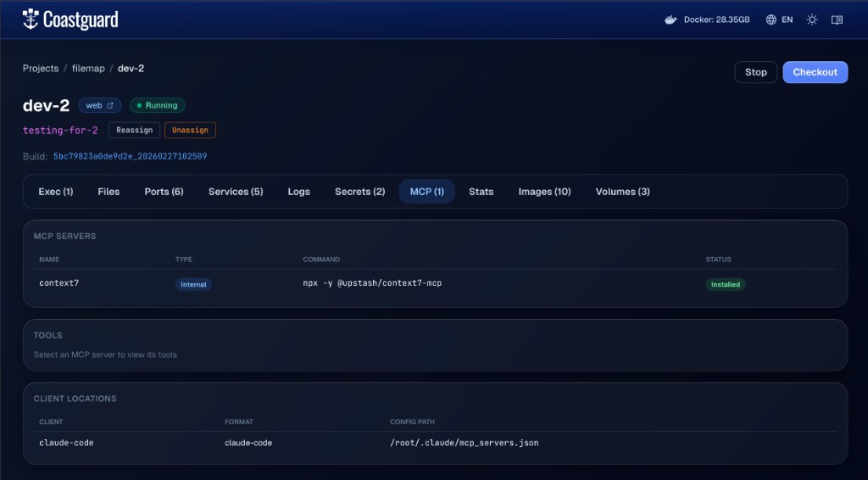Click the Running status badge
Screen dimensions: 868x480
(x=157, y=105)
